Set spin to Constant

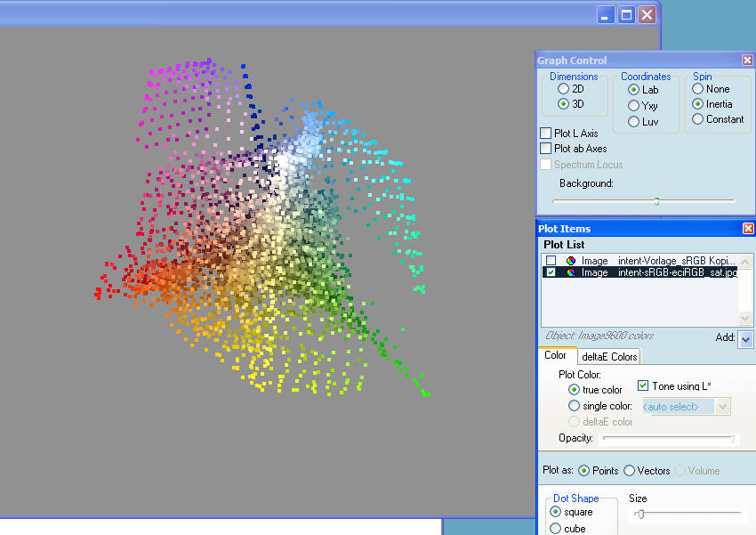coord(698,119)
